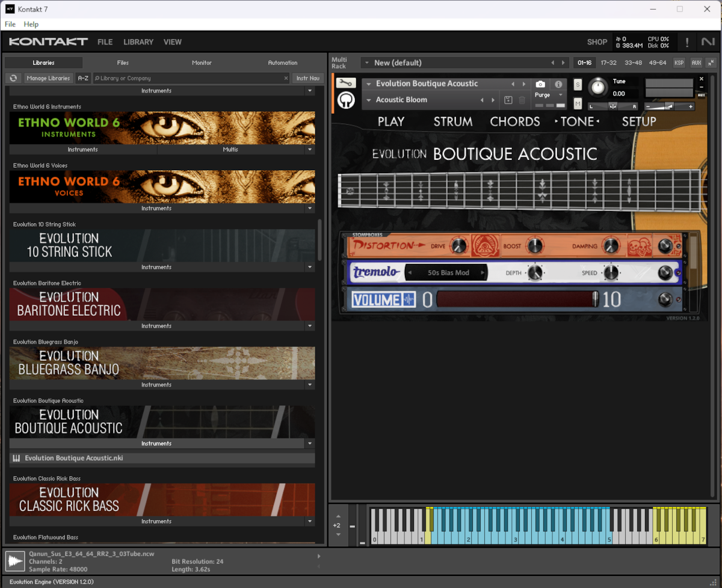The width and height of the screenshot is (722, 588).
Task: Toggle the tremolo pedal power switch
Action: [665, 272]
